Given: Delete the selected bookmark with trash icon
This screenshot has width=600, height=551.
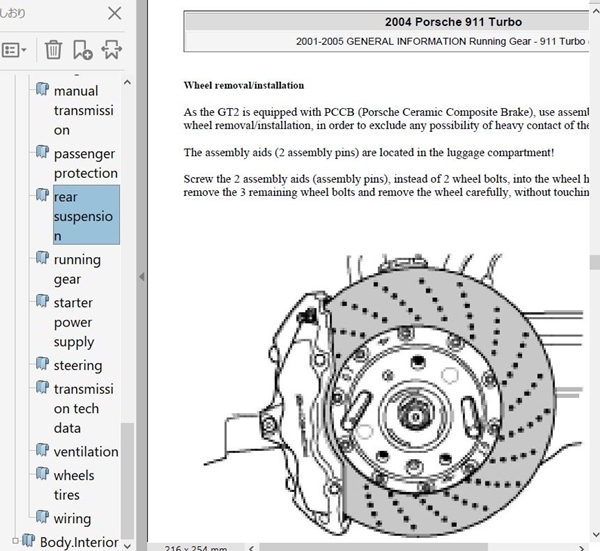Looking at the screenshot, I should [x=53, y=50].
